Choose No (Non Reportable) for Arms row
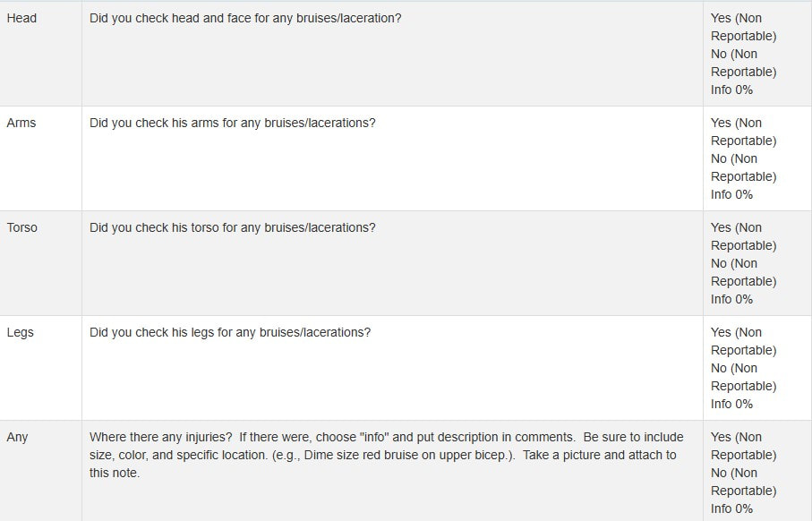This screenshot has width=812, height=521. point(743,167)
